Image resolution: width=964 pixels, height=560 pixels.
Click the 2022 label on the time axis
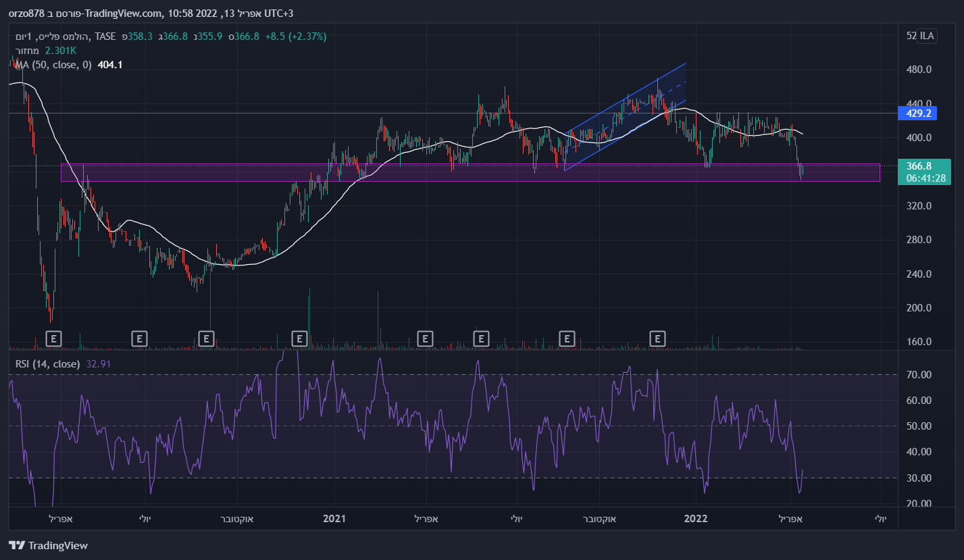click(696, 519)
